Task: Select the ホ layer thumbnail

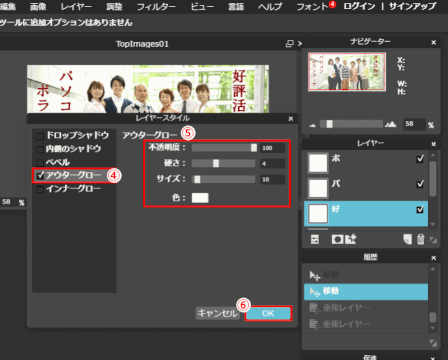Action: tap(318, 163)
